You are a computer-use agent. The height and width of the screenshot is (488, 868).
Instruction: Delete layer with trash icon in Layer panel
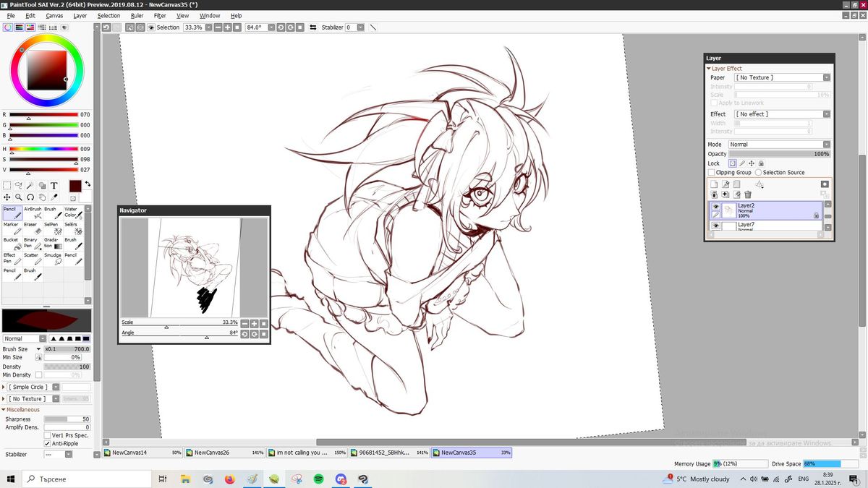748,194
